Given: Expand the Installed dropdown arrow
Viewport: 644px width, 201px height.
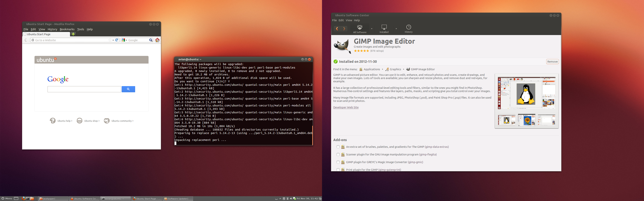Looking at the screenshot, I should (396, 29).
